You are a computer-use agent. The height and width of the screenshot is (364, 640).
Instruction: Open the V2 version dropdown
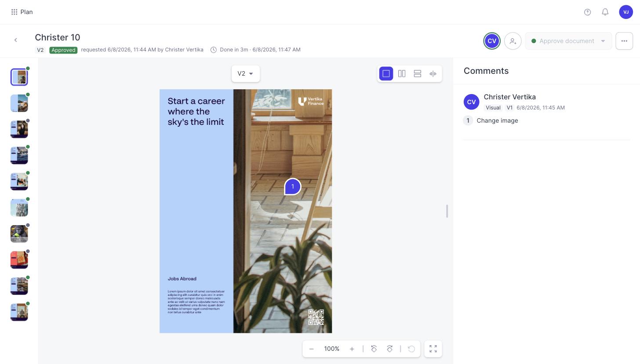coord(246,73)
